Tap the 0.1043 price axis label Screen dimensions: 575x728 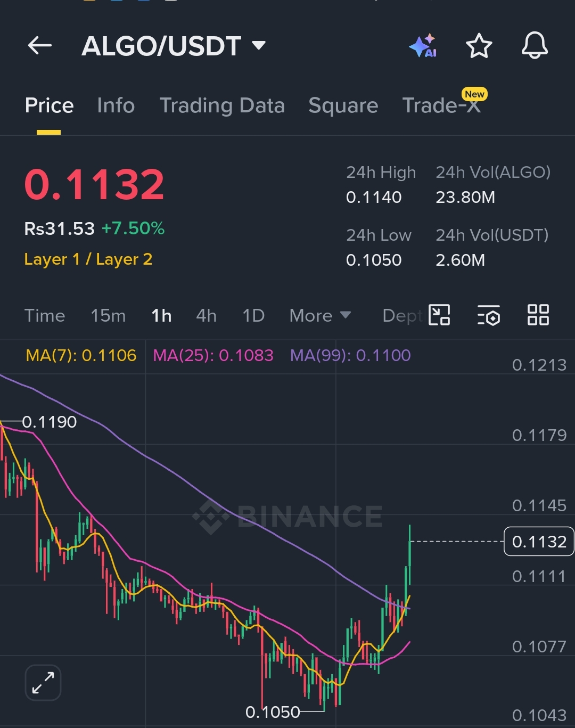tap(539, 715)
